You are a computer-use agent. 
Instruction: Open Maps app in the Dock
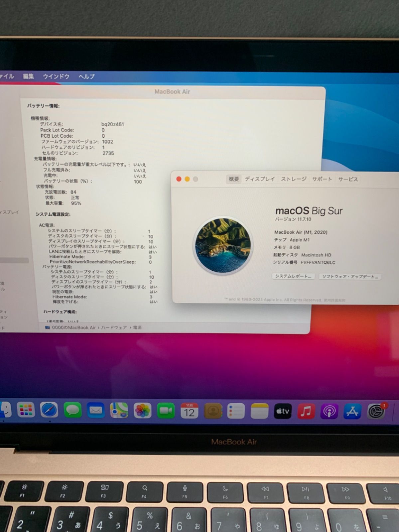click(x=119, y=411)
